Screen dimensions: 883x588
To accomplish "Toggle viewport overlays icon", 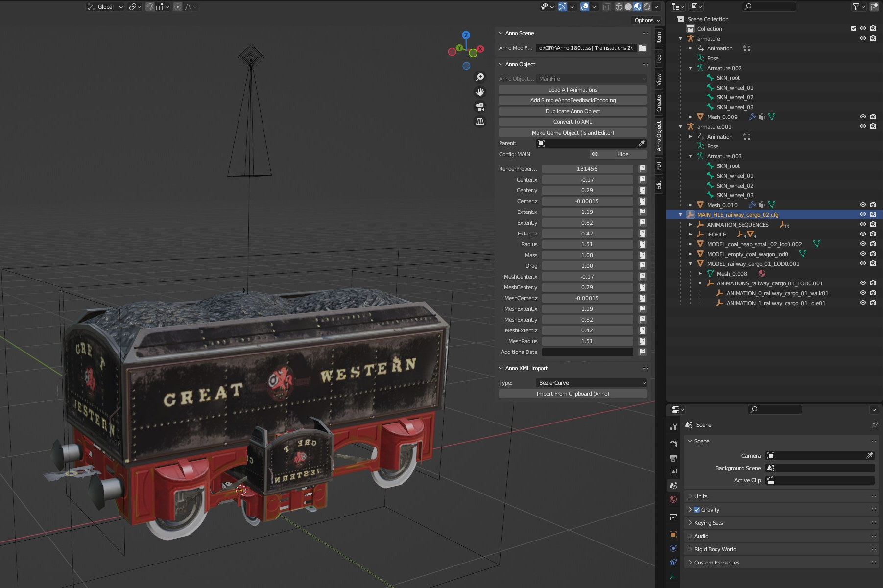I will pos(585,7).
